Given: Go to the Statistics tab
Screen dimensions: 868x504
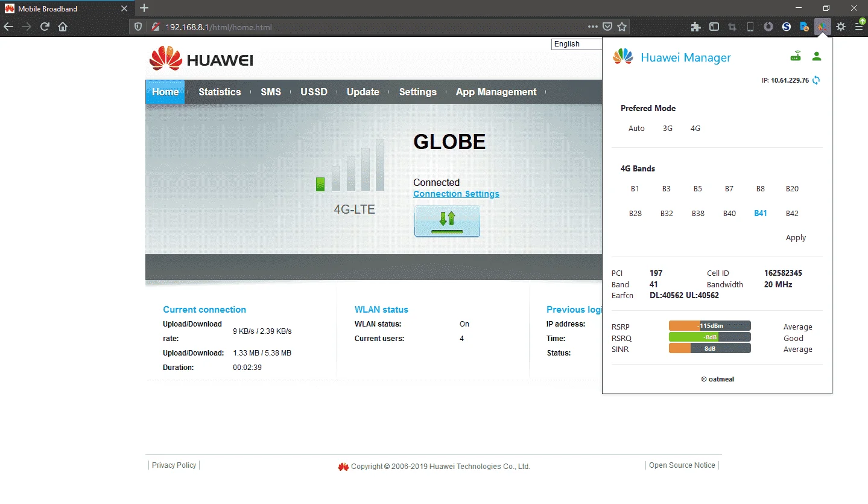Looking at the screenshot, I should click(220, 92).
